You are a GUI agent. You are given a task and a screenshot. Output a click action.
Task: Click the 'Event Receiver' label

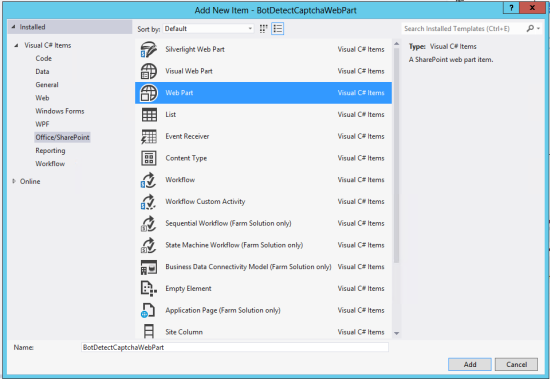187,137
